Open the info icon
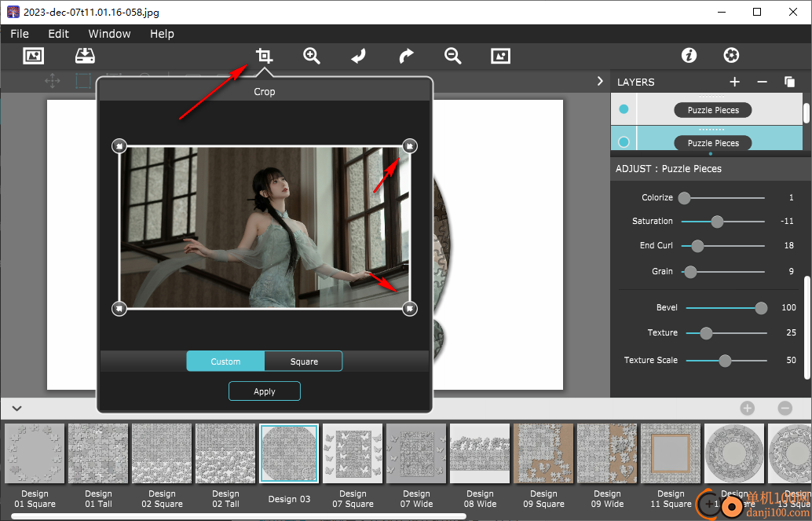Viewport: 812px width, 521px height. pos(689,55)
